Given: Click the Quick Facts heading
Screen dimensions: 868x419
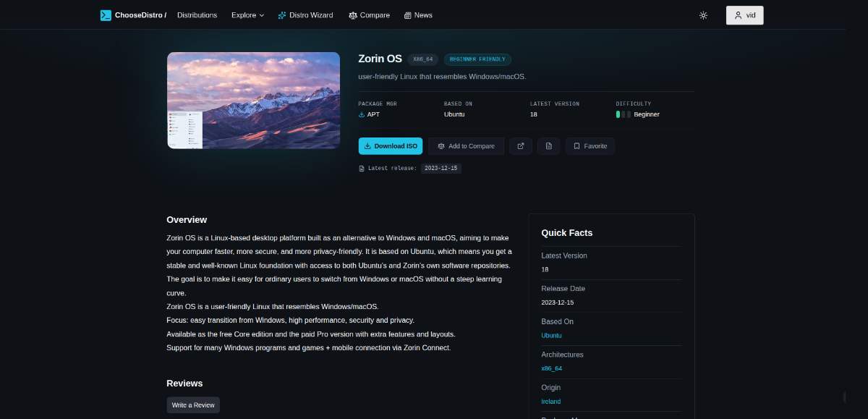Looking at the screenshot, I should point(567,233).
